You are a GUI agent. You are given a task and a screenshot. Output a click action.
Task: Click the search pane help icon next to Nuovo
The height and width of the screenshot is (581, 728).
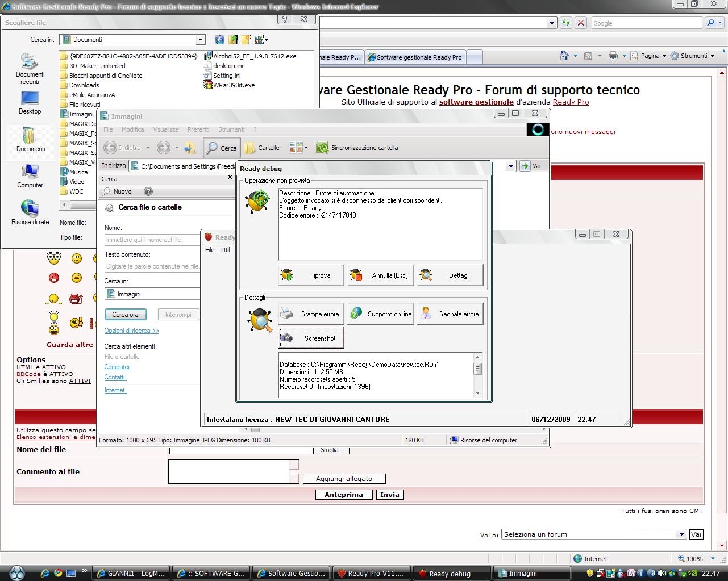pos(148,191)
